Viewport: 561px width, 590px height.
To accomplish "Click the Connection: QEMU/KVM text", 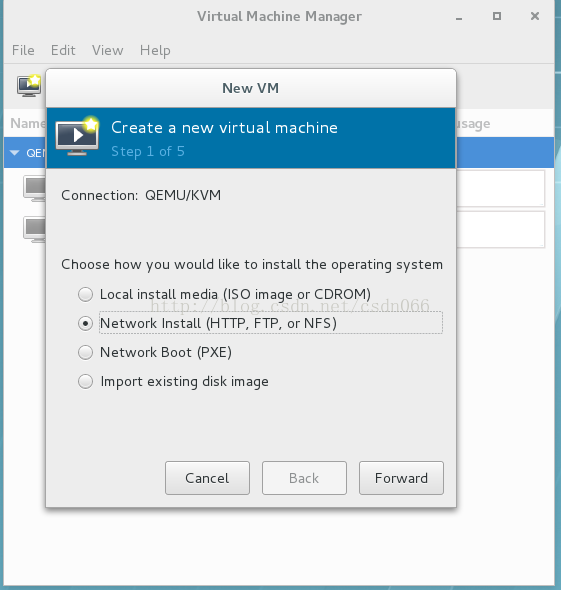I will 141,195.
